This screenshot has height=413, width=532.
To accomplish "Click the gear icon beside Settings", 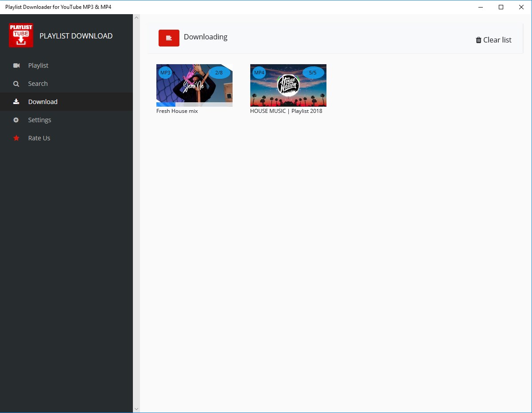I will (x=16, y=120).
